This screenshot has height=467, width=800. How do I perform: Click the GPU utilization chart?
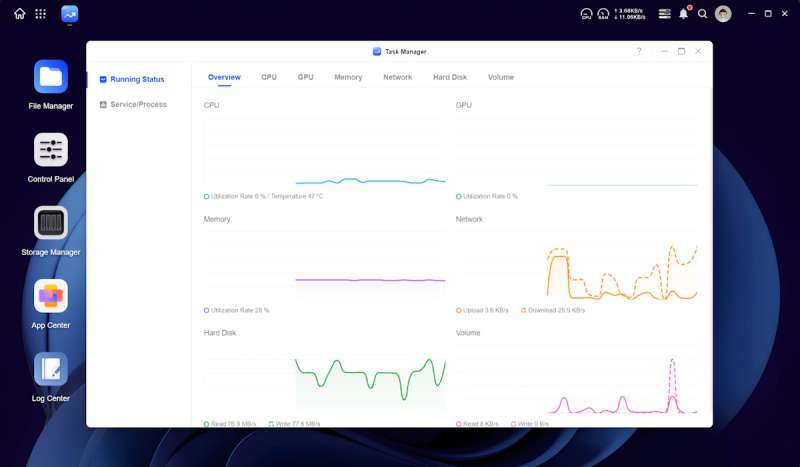pos(577,152)
